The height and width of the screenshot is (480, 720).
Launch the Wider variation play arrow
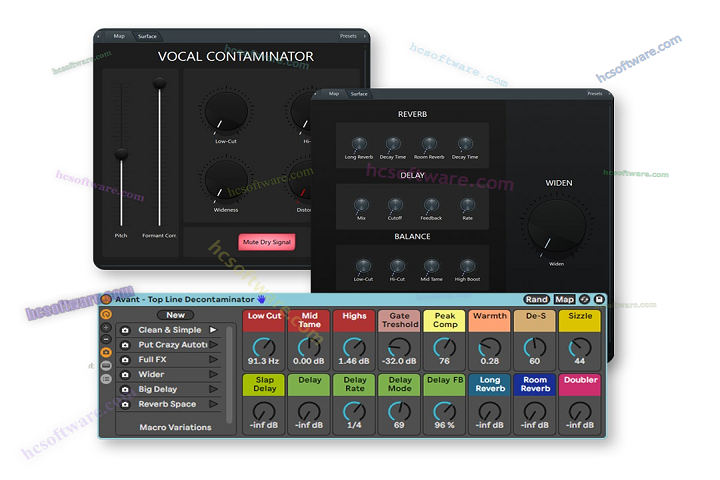(x=213, y=374)
